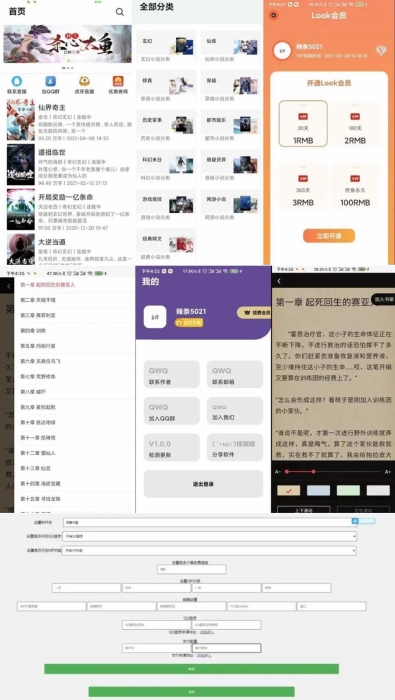Open the 大逆当道 book cover
Image resolution: width=395 pixels, height=700 pixels.
tap(21, 249)
